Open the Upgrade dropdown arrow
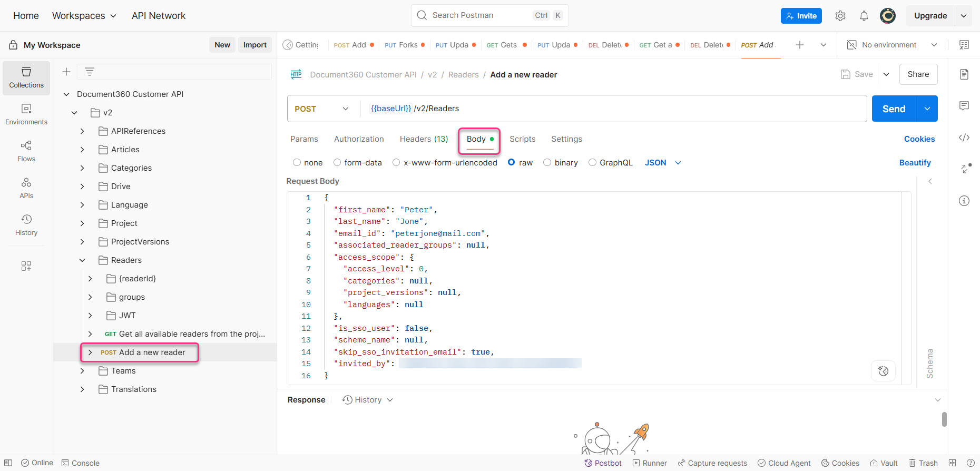Screen dimensions: 980x471 click(x=964, y=16)
